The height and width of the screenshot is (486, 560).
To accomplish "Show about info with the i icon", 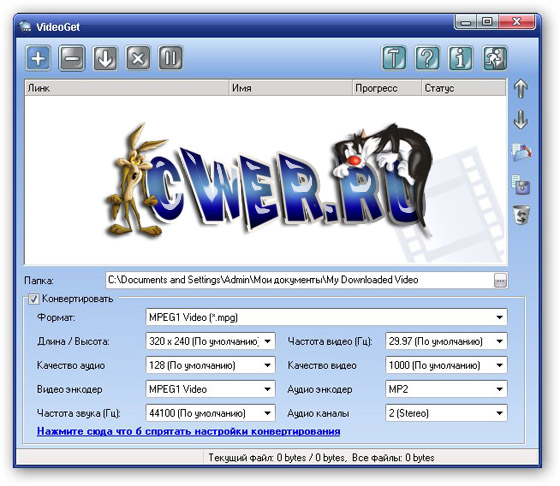I will click(460, 58).
